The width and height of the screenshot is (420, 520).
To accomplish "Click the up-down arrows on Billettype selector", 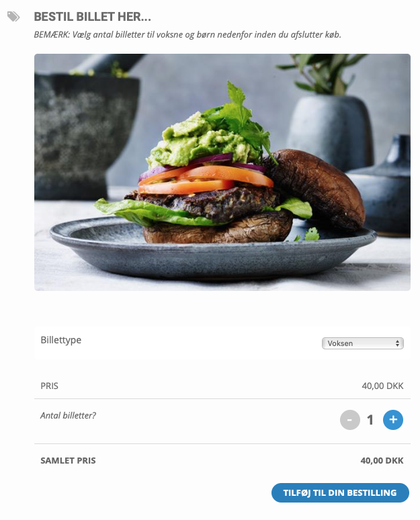I will pyautogui.click(x=397, y=343).
